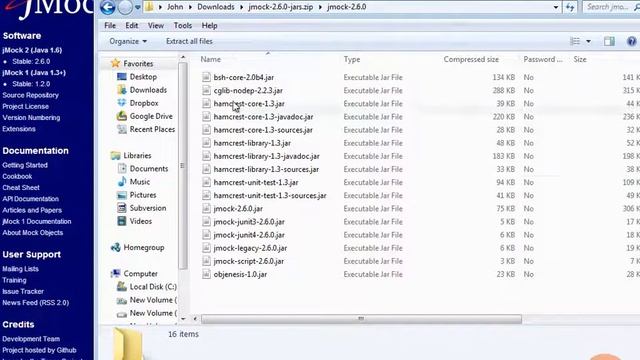640x360 pixels.
Task: Select jmock-2.6.0.jar file icon
Action: [x=206, y=209]
